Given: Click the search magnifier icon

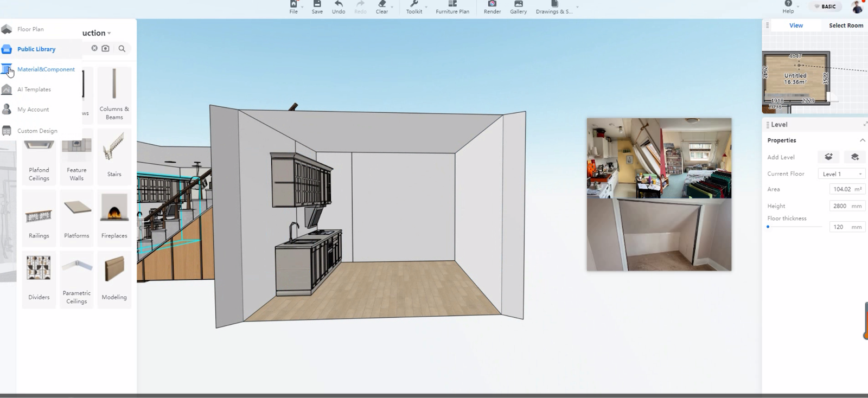Looking at the screenshot, I should tap(122, 49).
